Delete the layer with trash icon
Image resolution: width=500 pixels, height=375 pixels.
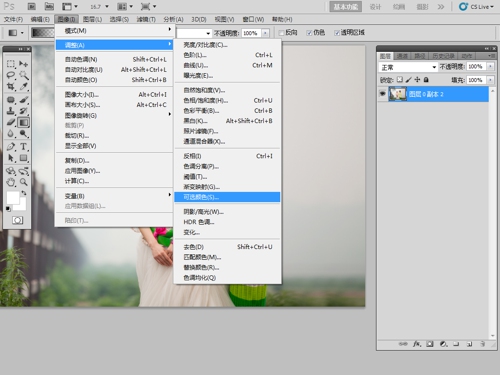click(482, 344)
